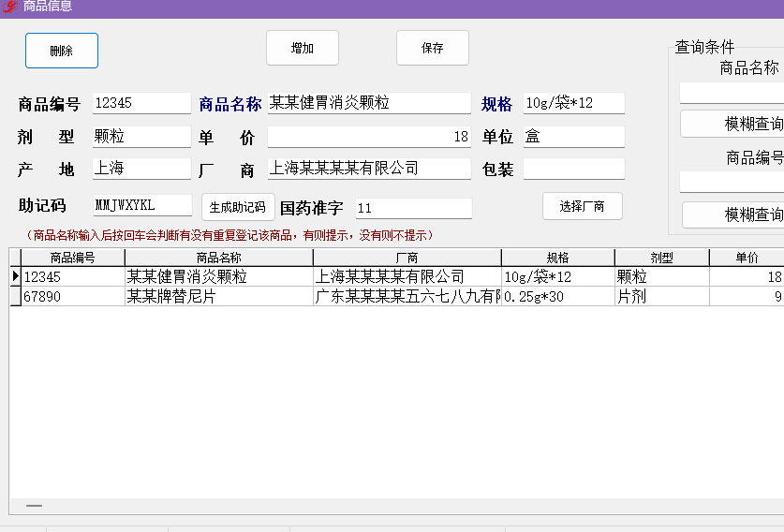
Task: Select table cell 10g/袋*12
Action: pos(558,276)
